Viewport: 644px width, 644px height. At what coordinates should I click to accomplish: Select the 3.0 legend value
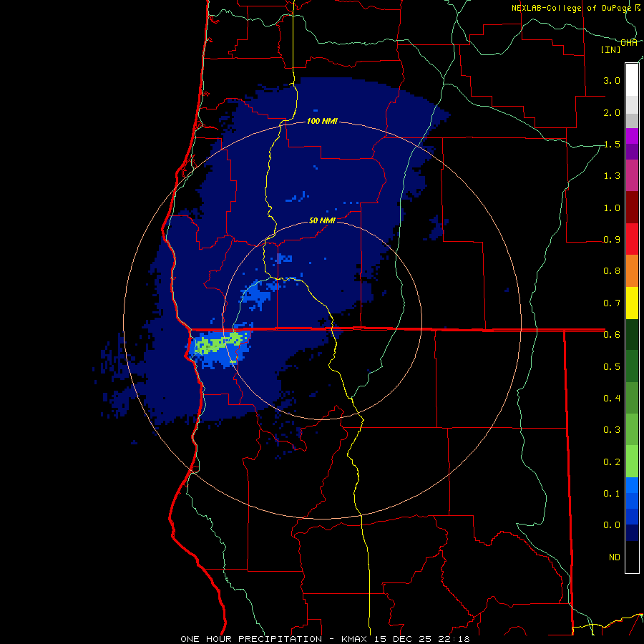tap(612, 80)
